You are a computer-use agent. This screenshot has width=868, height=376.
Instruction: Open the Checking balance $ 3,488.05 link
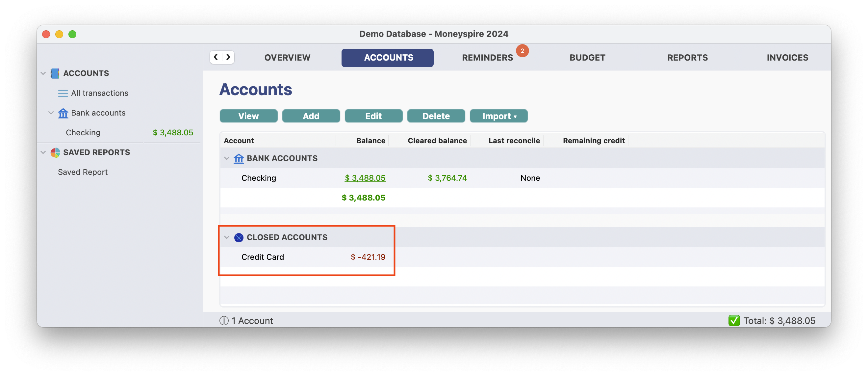[x=365, y=178]
